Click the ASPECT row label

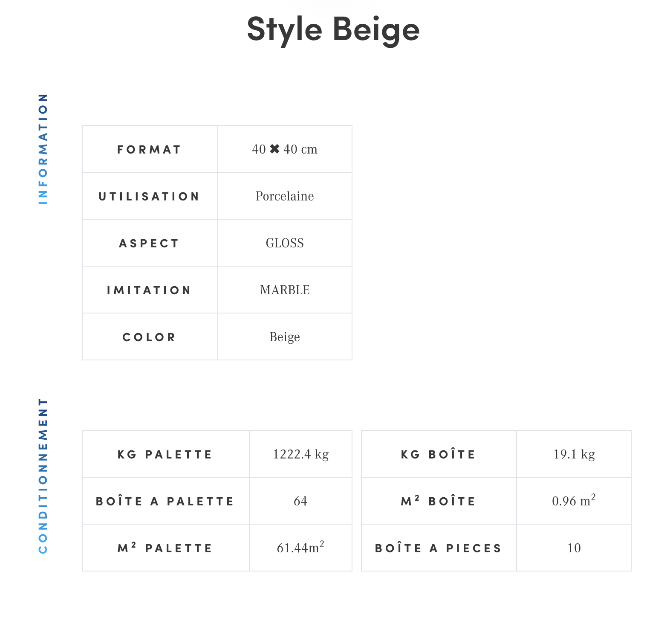[x=149, y=244]
